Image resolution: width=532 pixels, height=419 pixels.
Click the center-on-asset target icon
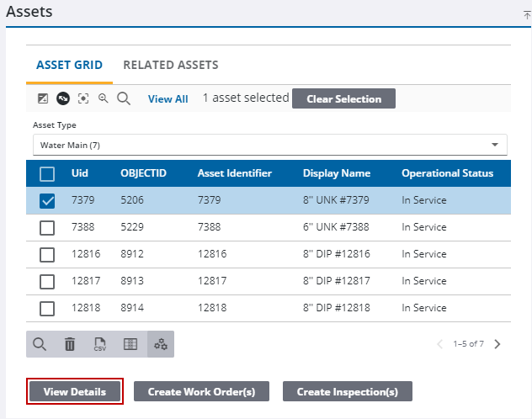click(82, 98)
